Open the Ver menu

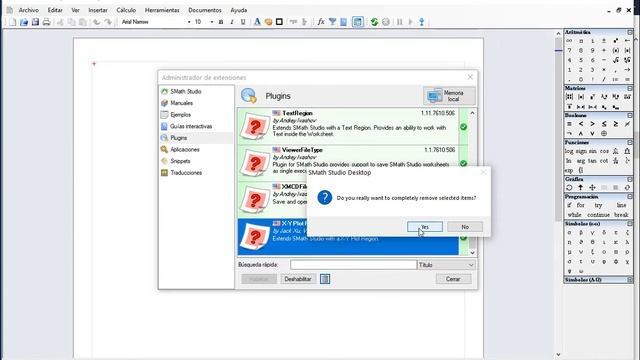coord(76,10)
